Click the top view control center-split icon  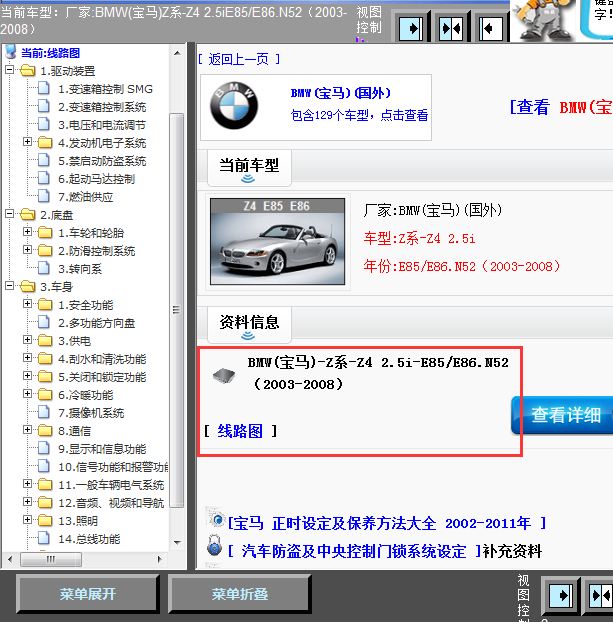click(x=451, y=29)
